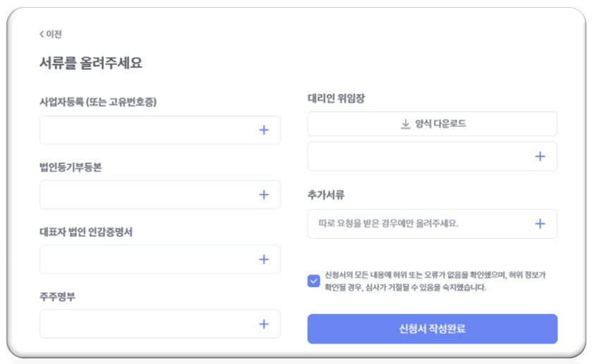Click the 법인등기부등본 file upload field

(x=148, y=195)
